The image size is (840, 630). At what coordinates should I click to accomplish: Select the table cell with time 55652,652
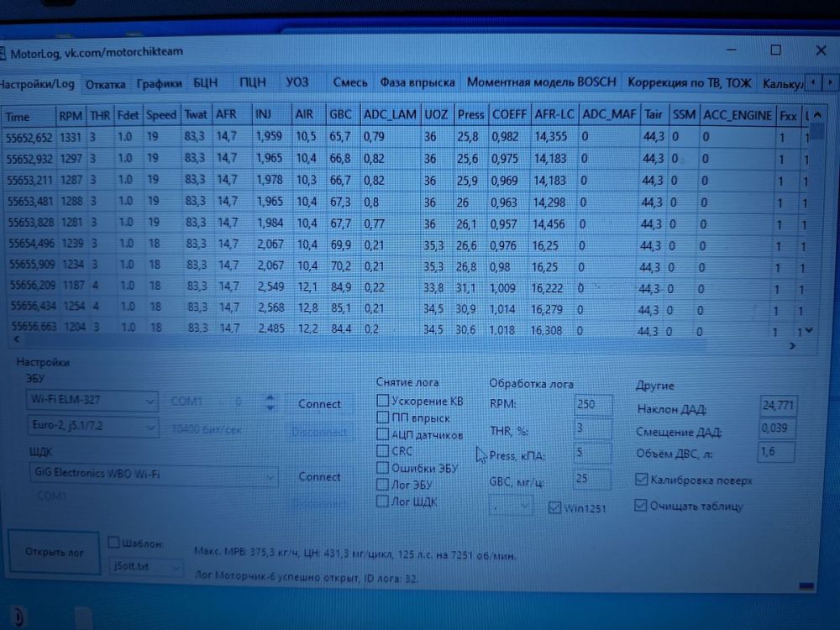pos(29,138)
